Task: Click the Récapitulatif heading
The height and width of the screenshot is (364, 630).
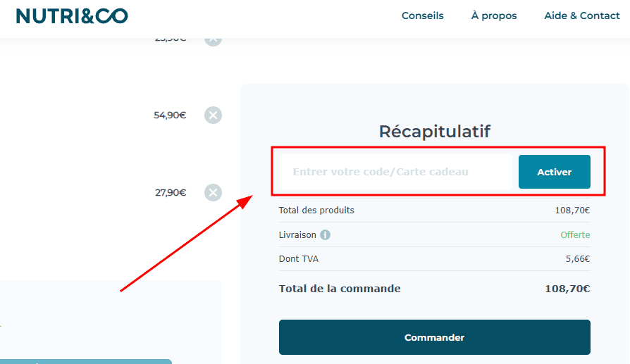Action: click(x=434, y=131)
